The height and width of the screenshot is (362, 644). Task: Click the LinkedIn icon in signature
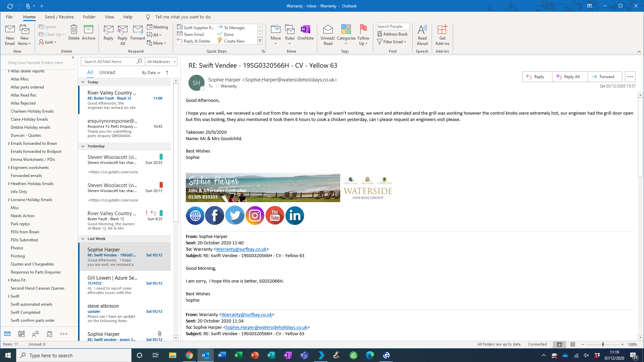click(x=294, y=216)
